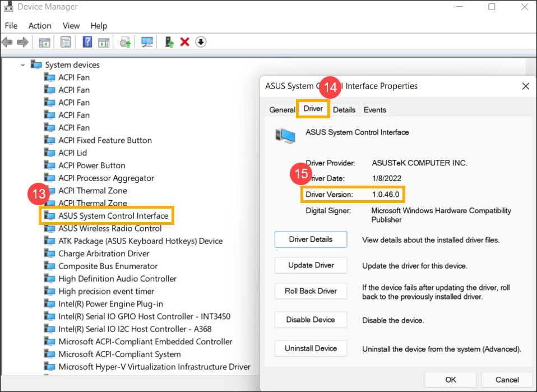This screenshot has height=392, width=537.
Task: Click the Action Pane toggle toolbar icon
Action: 104,43
